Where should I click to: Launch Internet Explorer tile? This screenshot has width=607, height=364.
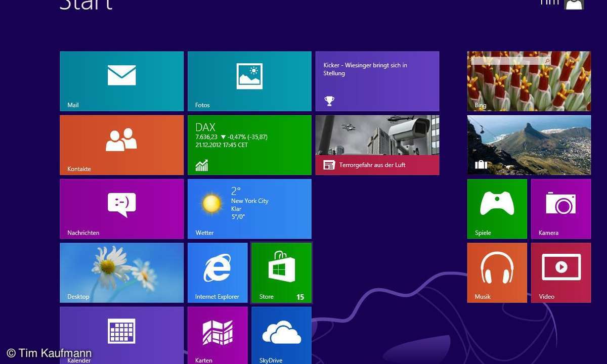218,273
